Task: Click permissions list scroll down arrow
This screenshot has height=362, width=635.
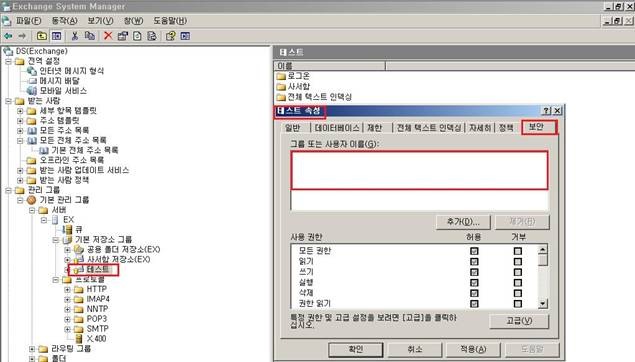Action: coord(543,303)
